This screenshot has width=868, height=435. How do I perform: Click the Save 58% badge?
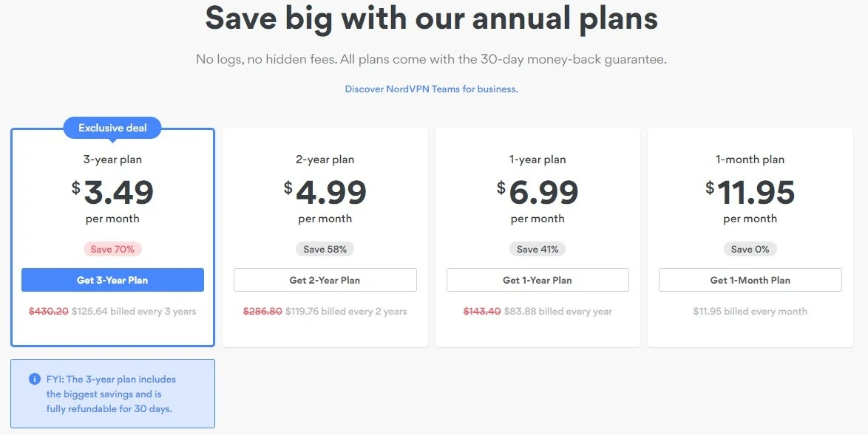pos(325,250)
